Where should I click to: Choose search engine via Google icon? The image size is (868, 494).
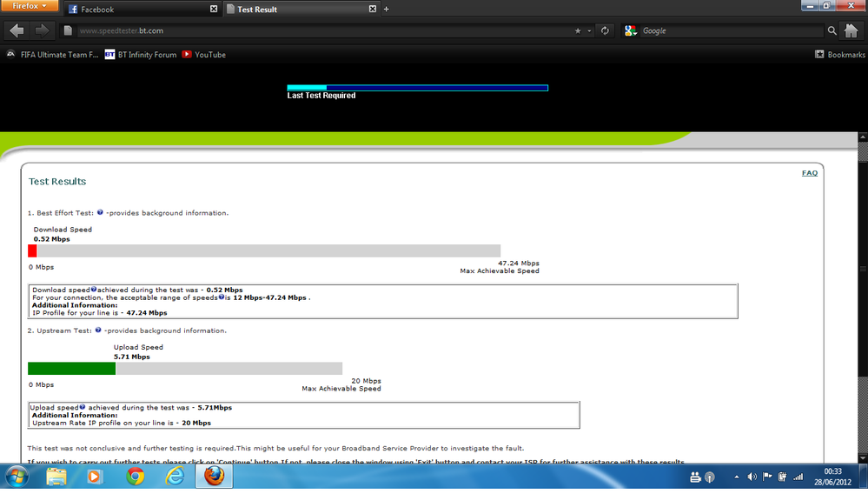click(x=631, y=30)
